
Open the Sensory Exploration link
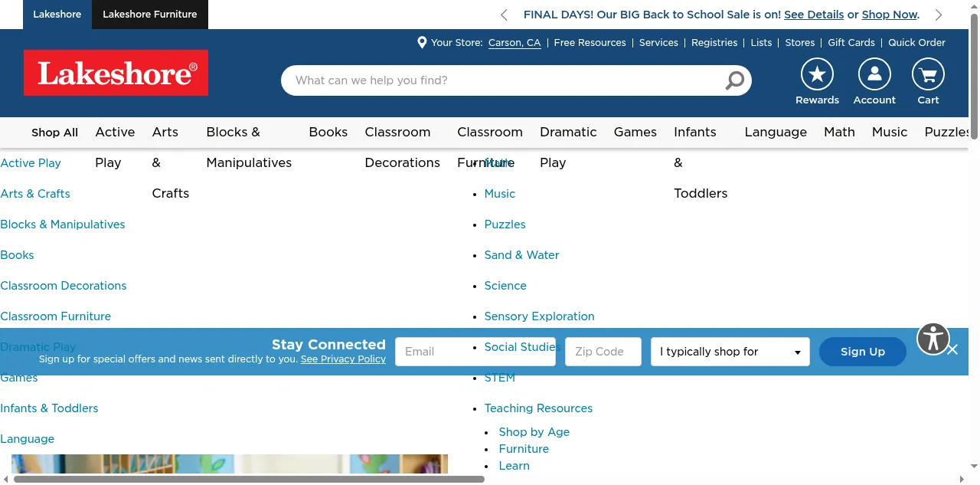(x=539, y=316)
